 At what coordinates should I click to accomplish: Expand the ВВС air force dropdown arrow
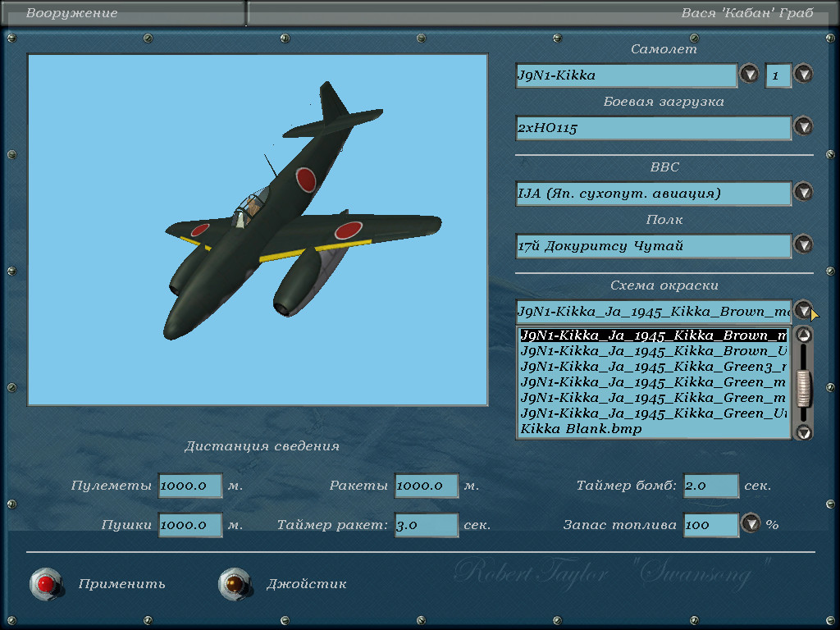pos(803,193)
